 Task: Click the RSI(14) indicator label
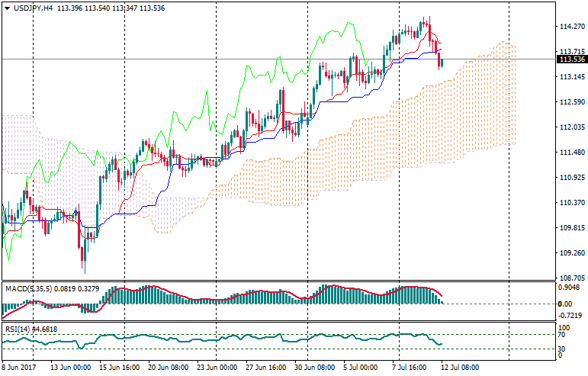17,329
